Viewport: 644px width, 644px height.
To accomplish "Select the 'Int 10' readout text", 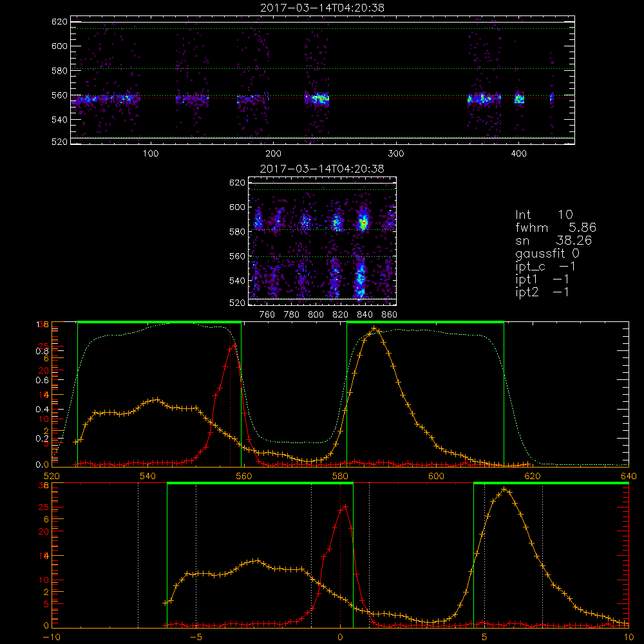I will (544, 214).
